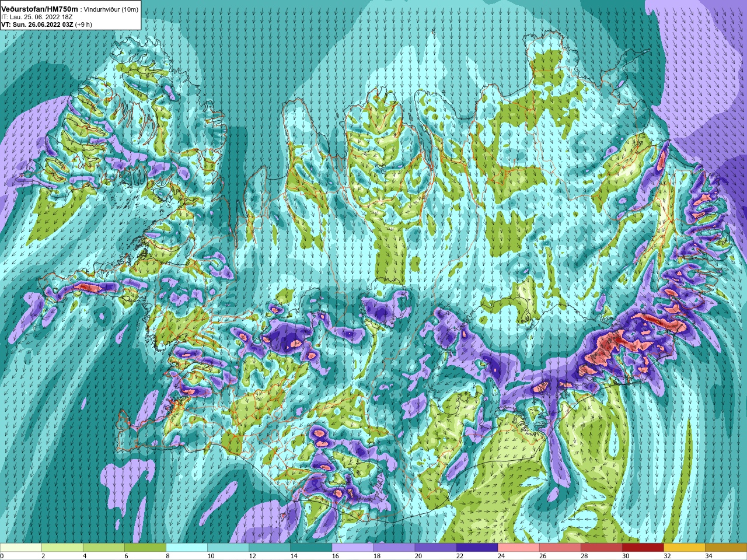Click the "Veðurstofan/HM750m" title text
This screenshot has width=747, height=560.
click(40, 9)
